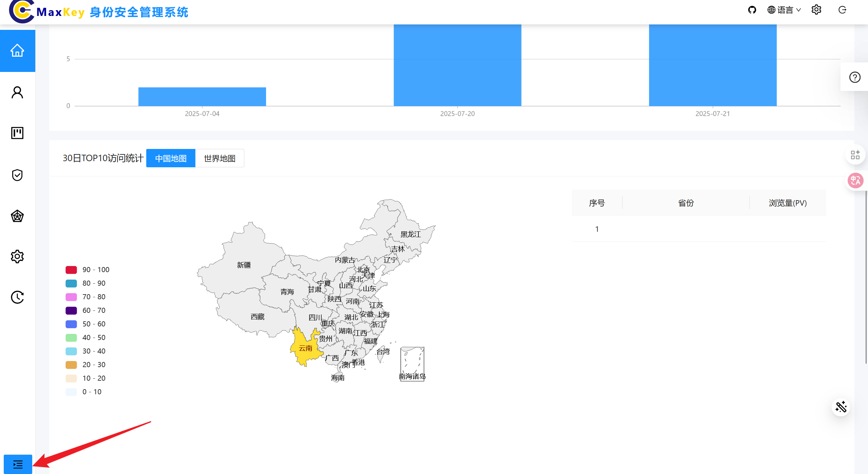This screenshot has height=474, width=868.
Task: Click the shield security sidebar icon
Action: pyautogui.click(x=17, y=175)
